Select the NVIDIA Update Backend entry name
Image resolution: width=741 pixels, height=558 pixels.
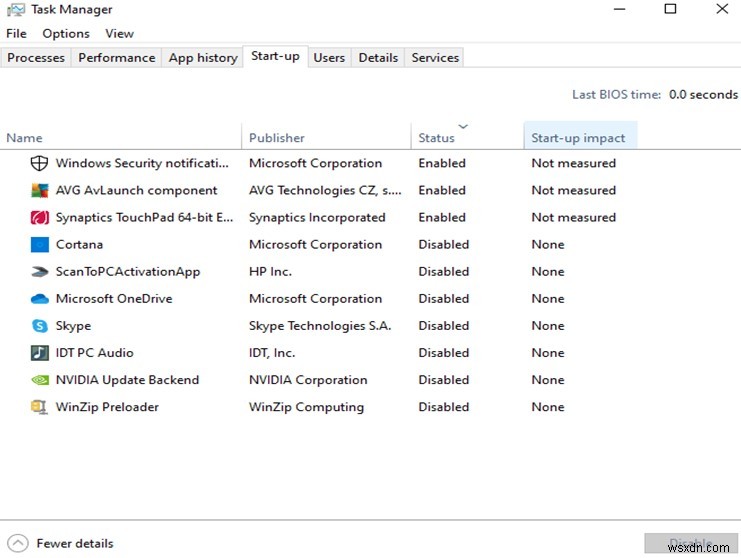(127, 380)
